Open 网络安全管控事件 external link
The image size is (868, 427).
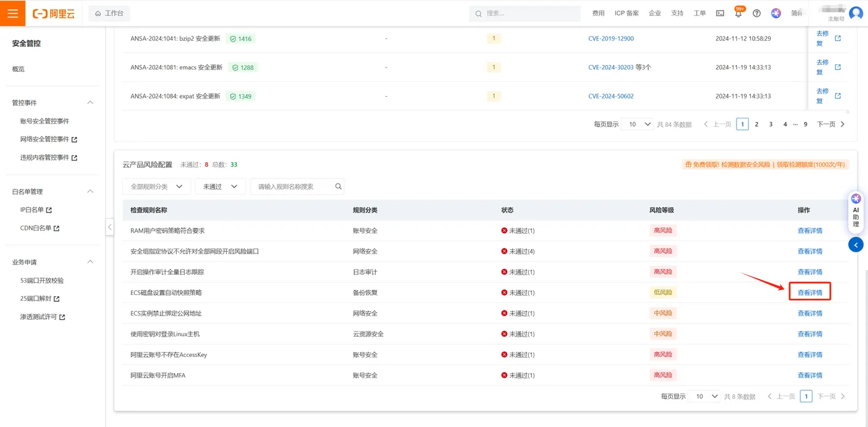click(x=48, y=139)
